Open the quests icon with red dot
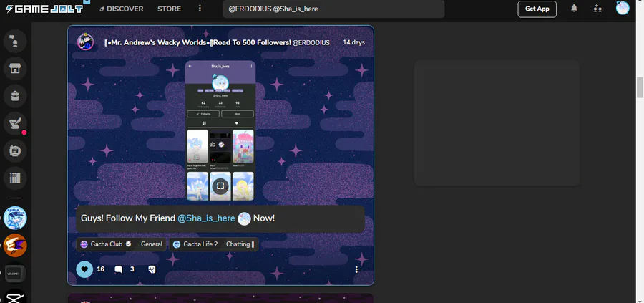This screenshot has width=644, height=303. point(15,123)
